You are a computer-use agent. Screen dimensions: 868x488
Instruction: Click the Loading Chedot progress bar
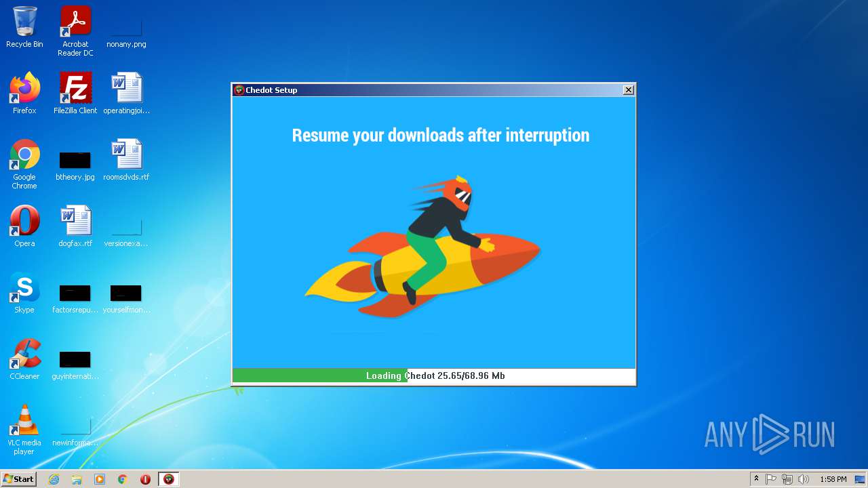coord(434,375)
